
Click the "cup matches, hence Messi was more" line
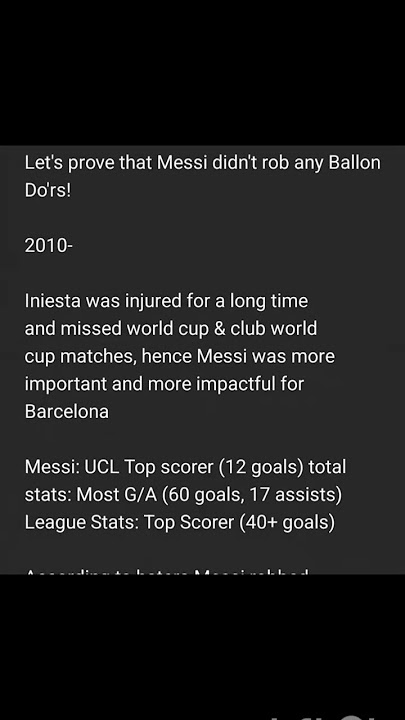[180, 356]
